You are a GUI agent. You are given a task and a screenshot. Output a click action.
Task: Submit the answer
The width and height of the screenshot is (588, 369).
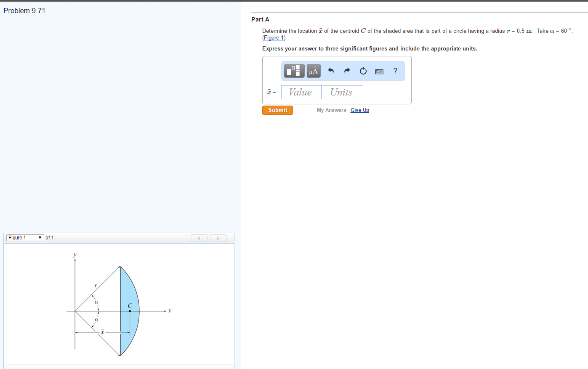(x=277, y=110)
